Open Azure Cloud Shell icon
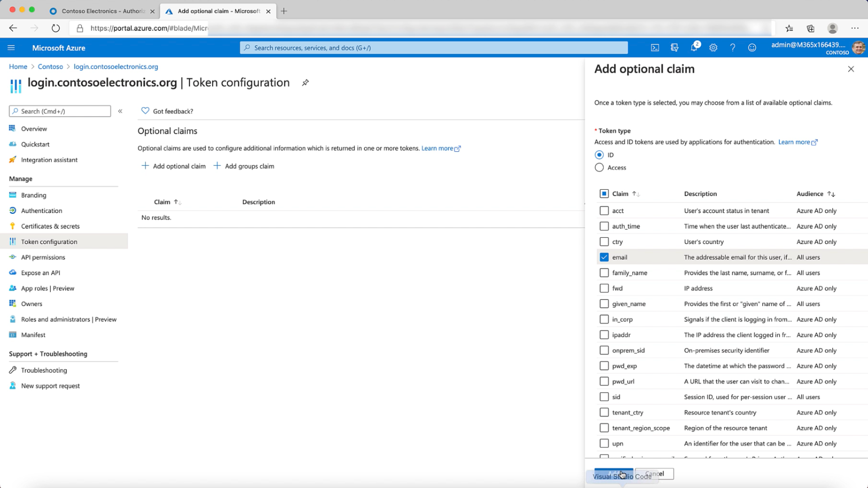Screen dimensions: 868x488 (655, 48)
